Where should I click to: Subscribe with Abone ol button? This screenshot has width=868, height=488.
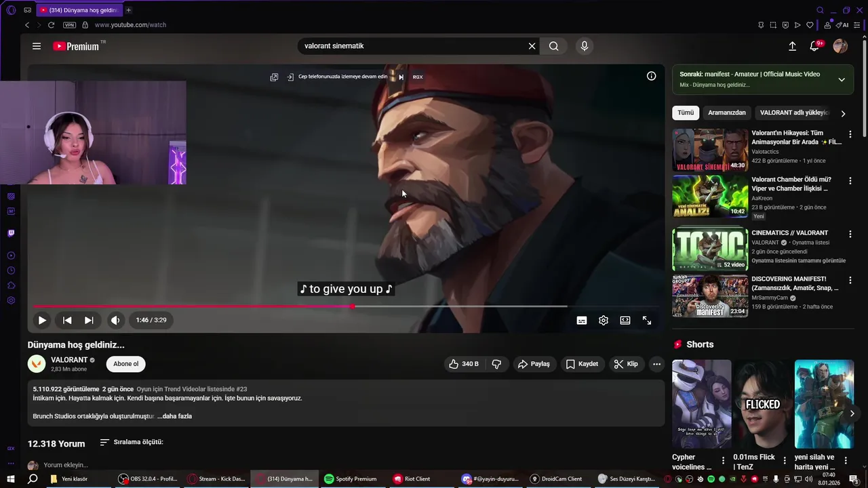pos(125,364)
